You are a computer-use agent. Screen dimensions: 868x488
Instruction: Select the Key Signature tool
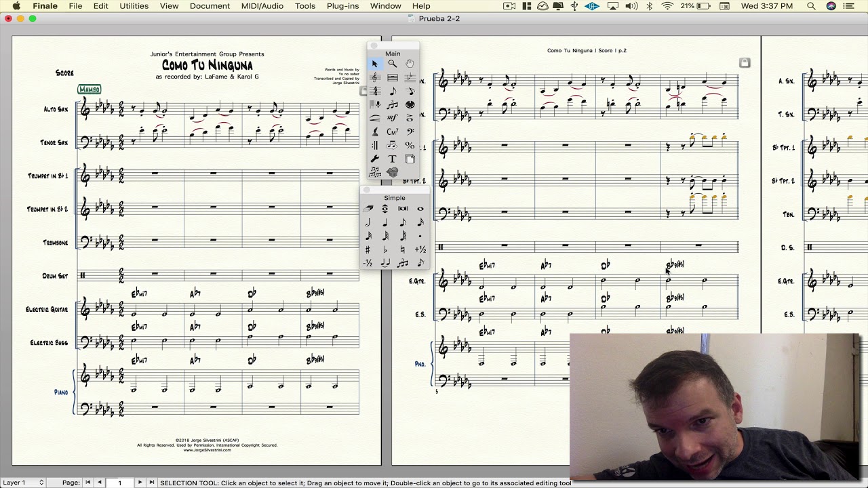click(410, 77)
